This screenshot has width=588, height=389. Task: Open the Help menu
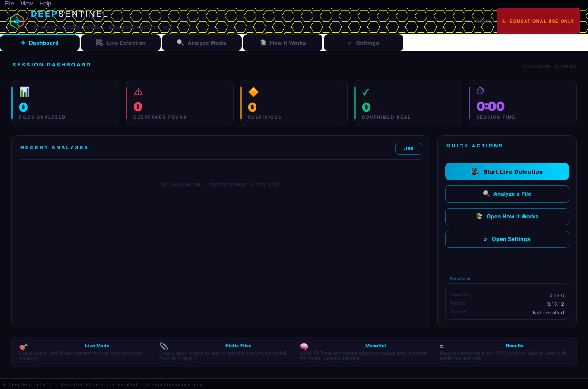(45, 3)
